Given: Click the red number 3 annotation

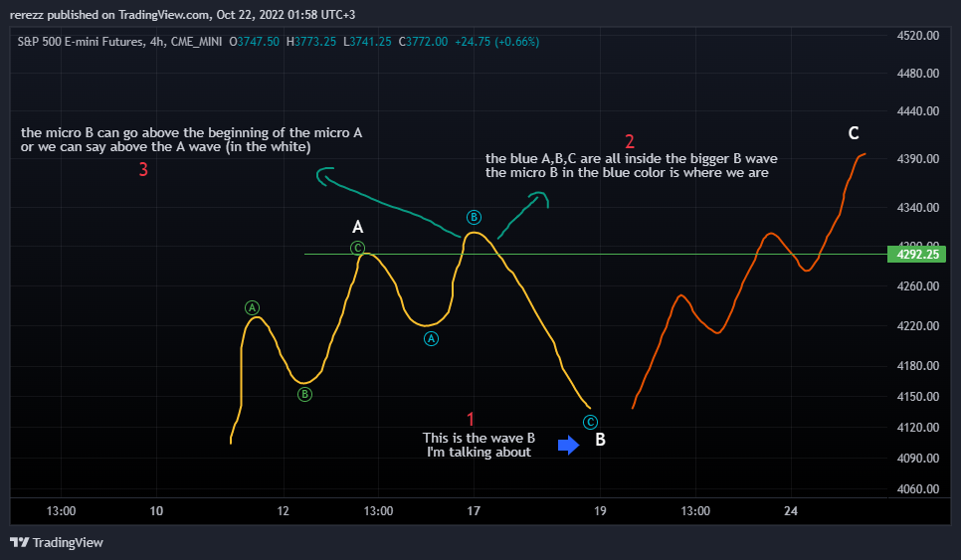Looking at the screenshot, I should tap(143, 169).
